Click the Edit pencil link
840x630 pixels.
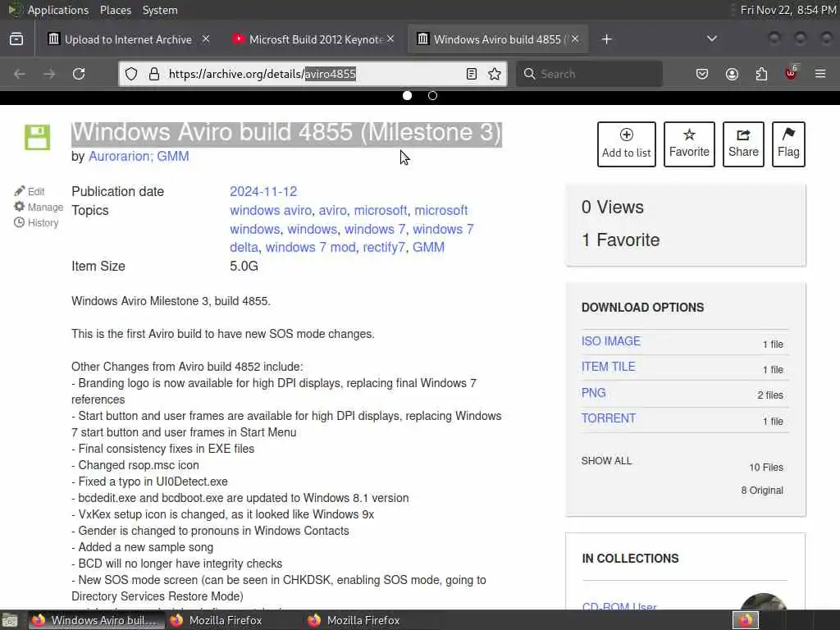click(30, 191)
